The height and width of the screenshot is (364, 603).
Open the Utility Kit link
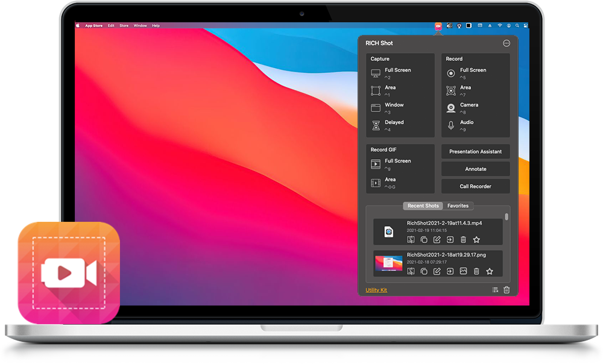376,290
